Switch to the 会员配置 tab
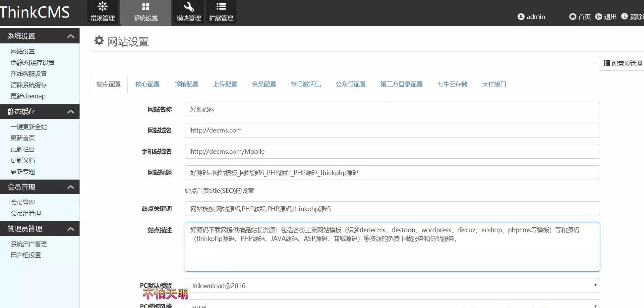 pyautogui.click(x=264, y=84)
